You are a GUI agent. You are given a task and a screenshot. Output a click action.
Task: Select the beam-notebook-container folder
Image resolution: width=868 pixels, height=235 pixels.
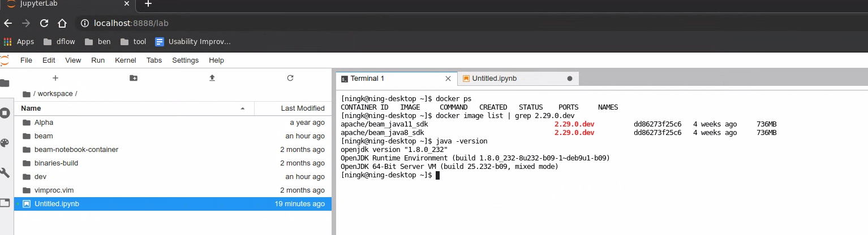coord(173,150)
